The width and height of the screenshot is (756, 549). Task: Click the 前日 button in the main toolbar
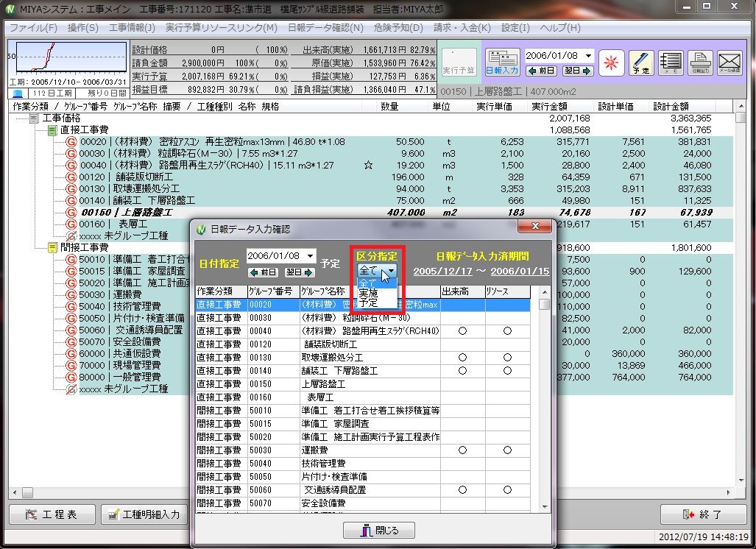pyautogui.click(x=542, y=71)
